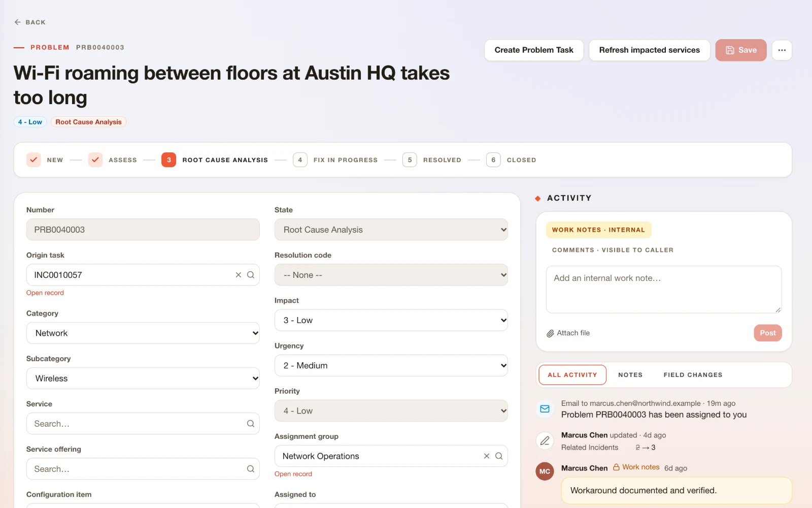
Task: Post the work note
Action: click(768, 333)
